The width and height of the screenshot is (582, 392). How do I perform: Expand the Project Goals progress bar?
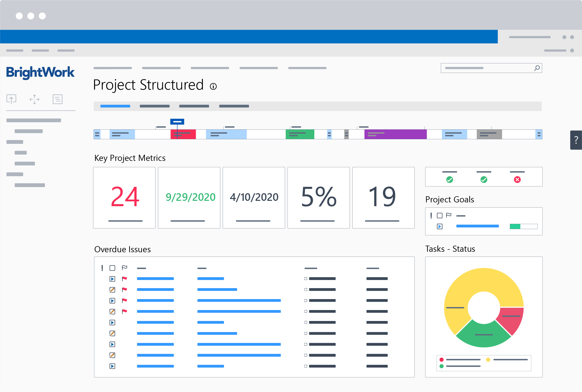[x=439, y=227]
